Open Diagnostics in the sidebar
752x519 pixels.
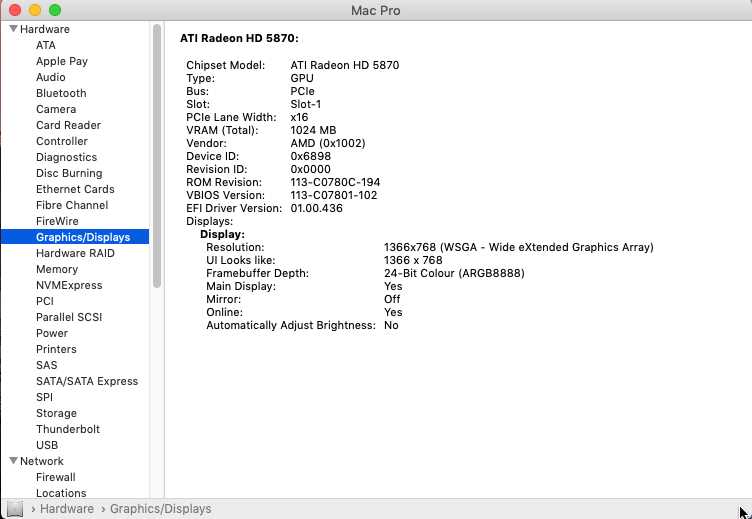coord(67,157)
